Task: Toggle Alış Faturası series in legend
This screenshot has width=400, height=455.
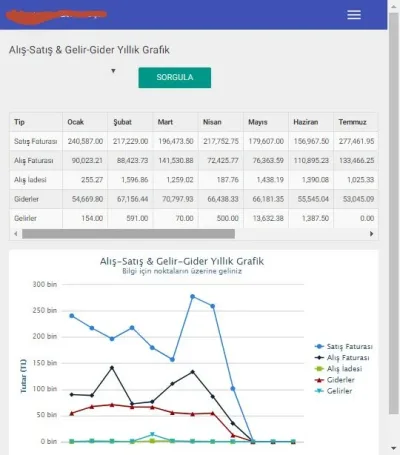Action: pyautogui.click(x=342, y=358)
